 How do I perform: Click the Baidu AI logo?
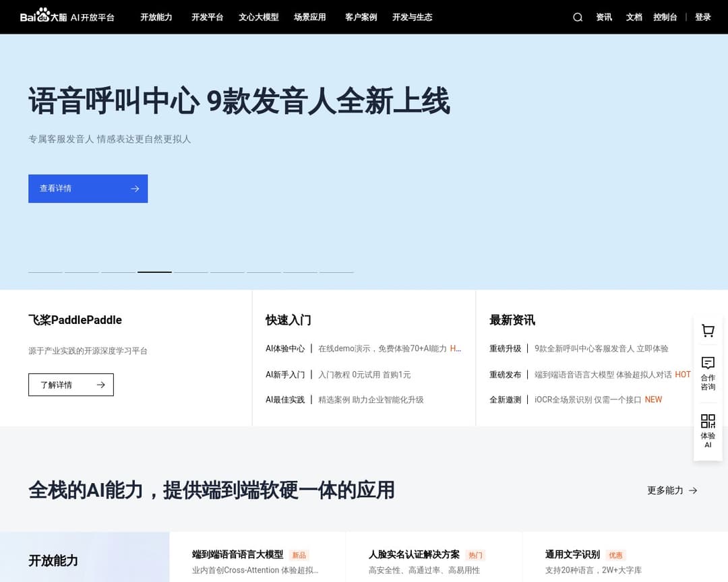click(67, 16)
